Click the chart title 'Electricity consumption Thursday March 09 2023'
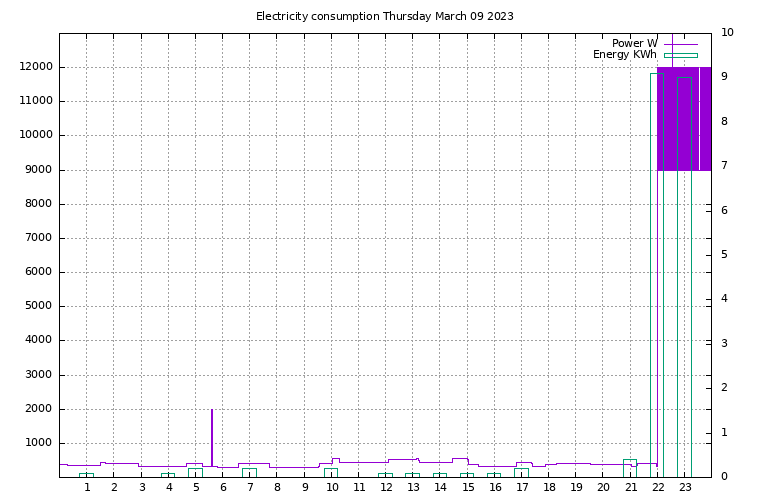 click(x=384, y=16)
